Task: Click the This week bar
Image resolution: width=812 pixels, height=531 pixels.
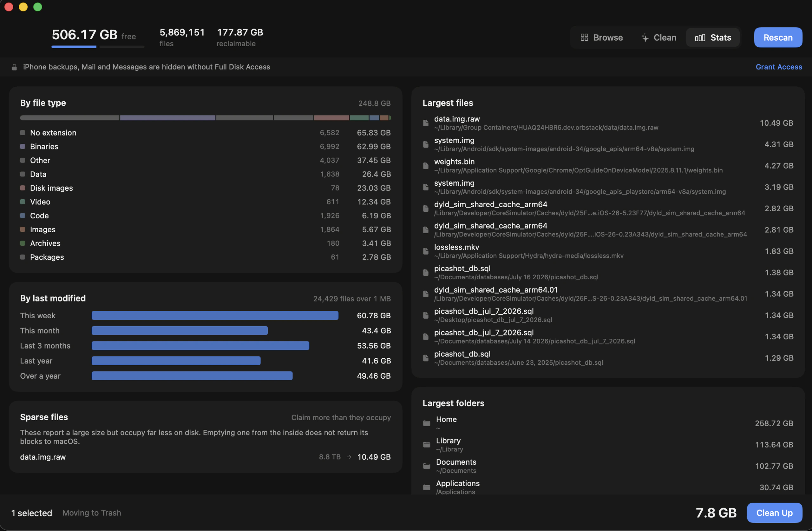Action: click(x=215, y=315)
